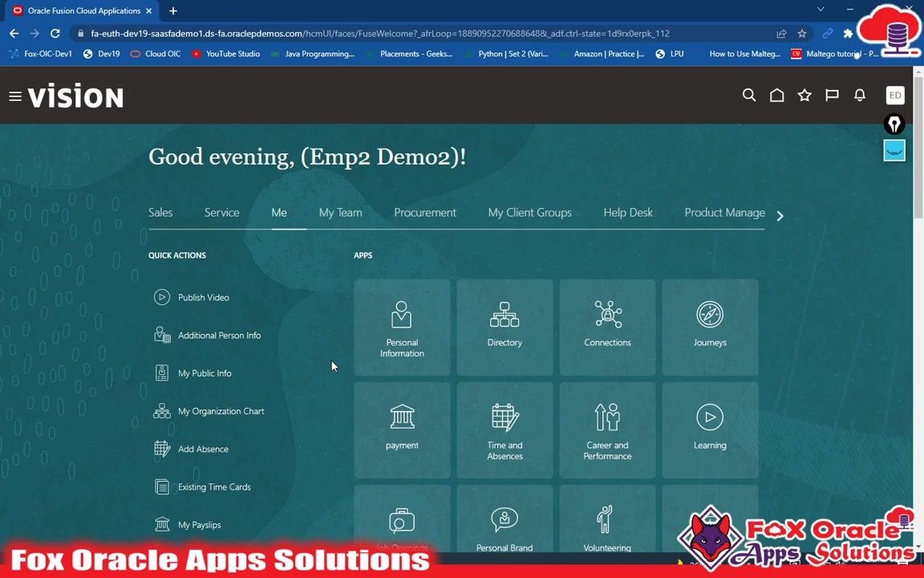Switch to the Help Desk tab
The width and height of the screenshot is (924, 578).
[x=628, y=212]
